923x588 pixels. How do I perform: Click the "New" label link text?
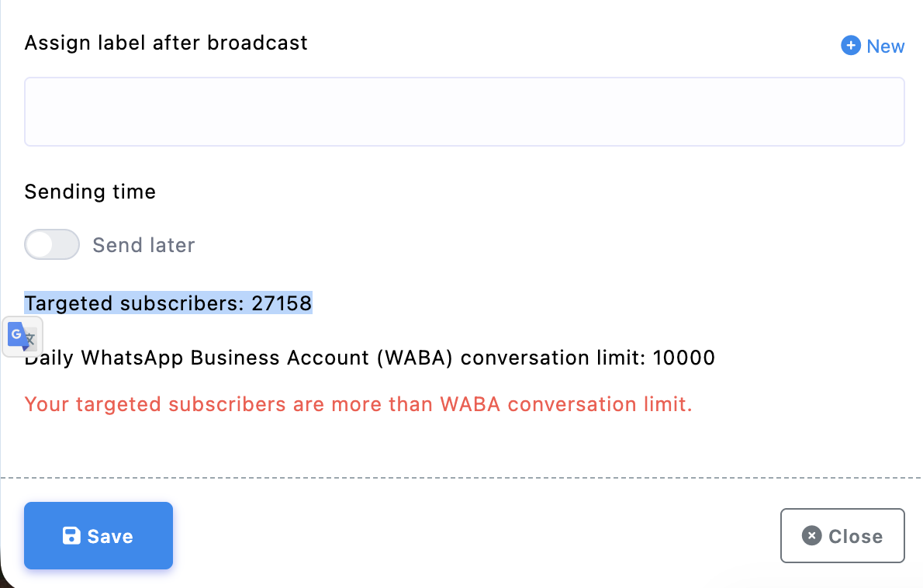click(x=886, y=47)
